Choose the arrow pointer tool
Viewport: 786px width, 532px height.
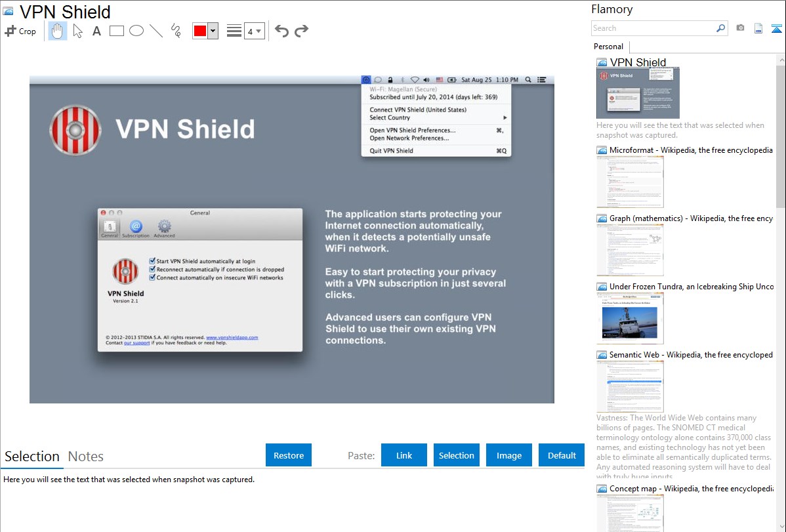(x=77, y=31)
